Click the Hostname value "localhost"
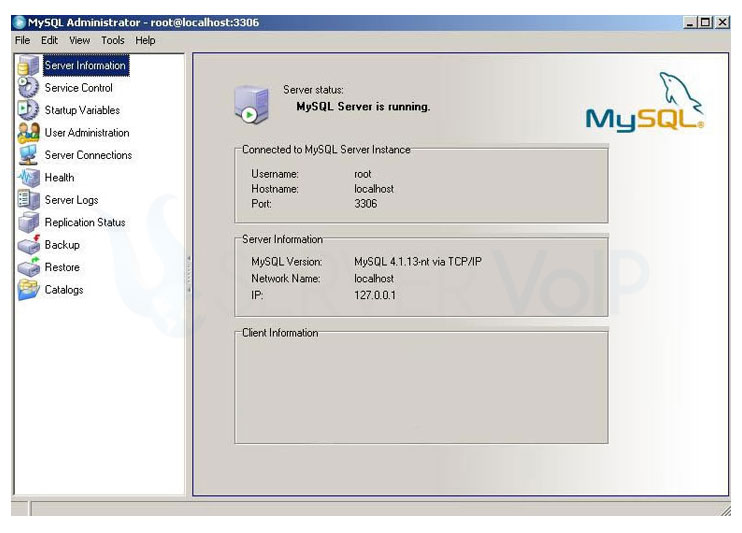The image size is (742, 533). 374,189
